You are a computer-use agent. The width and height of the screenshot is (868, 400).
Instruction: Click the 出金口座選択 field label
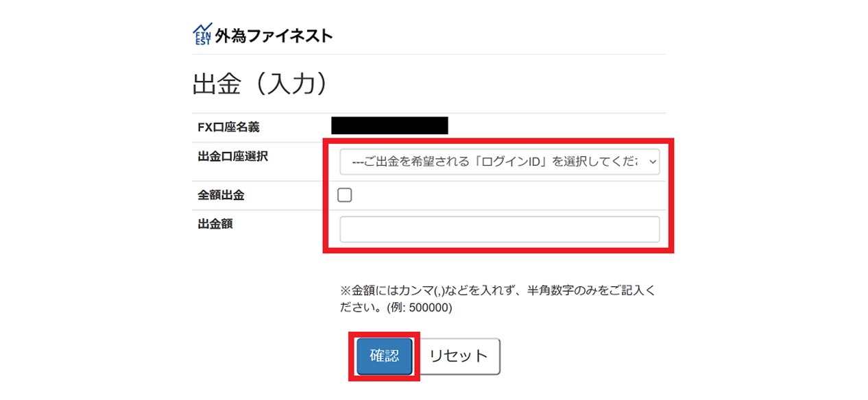tap(232, 156)
